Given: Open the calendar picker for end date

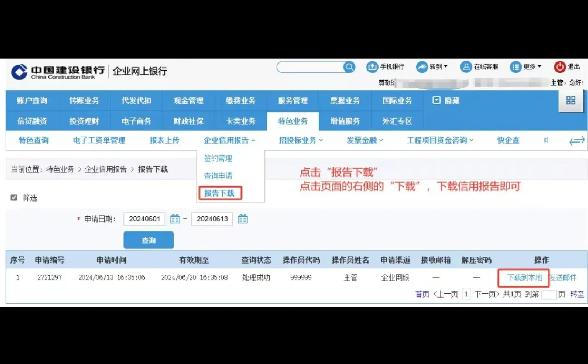Looking at the screenshot, I should click(243, 218).
